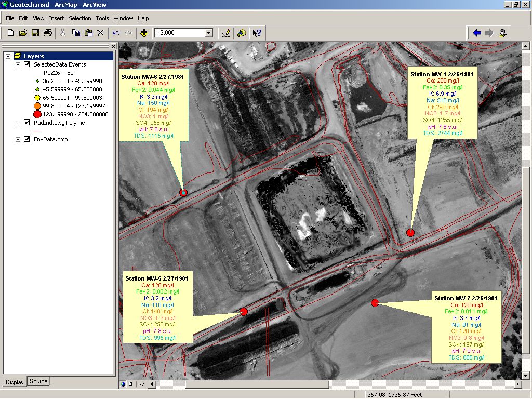Click the MW-5 station red marker

tap(244, 312)
